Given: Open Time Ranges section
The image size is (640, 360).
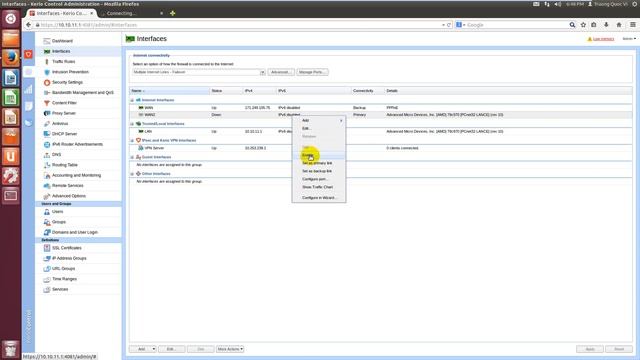Looking at the screenshot, I should point(64,279).
